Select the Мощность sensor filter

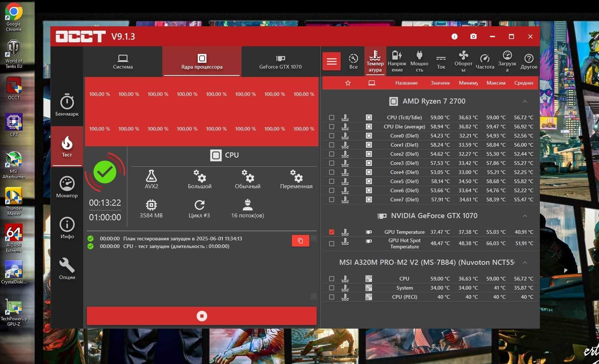[420, 61]
